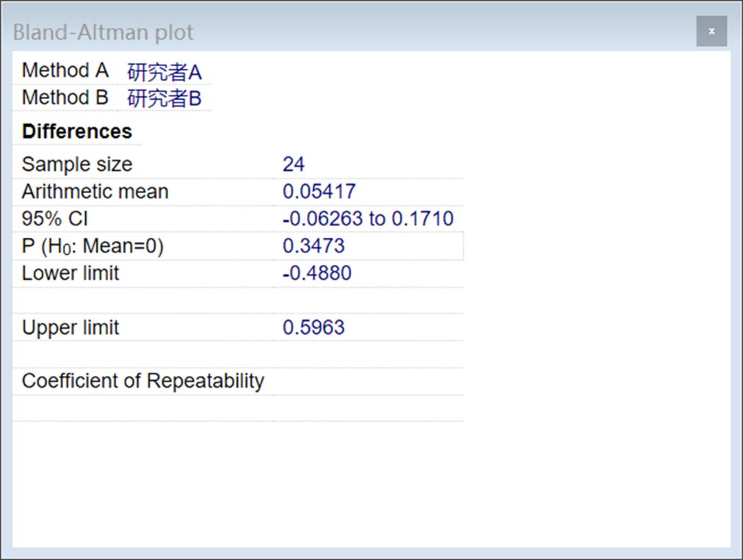Select the Lower limit row label

70,273
